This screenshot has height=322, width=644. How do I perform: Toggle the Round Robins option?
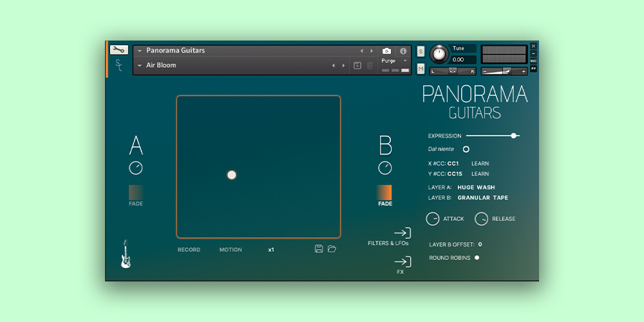477,258
